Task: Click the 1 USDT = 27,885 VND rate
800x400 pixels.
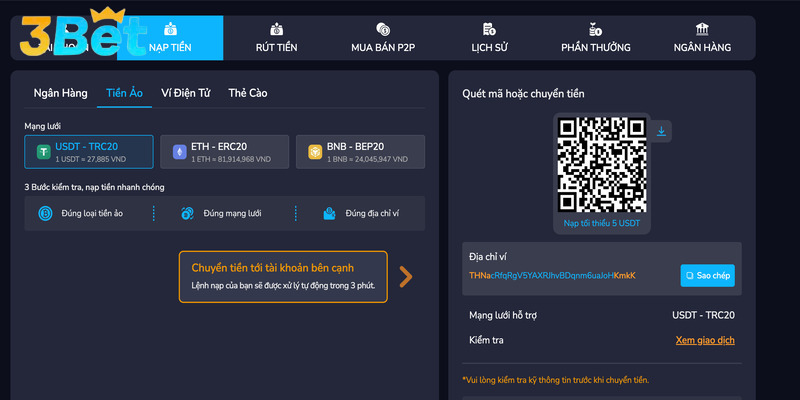Action: pyautogui.click(x=91, y=159)
